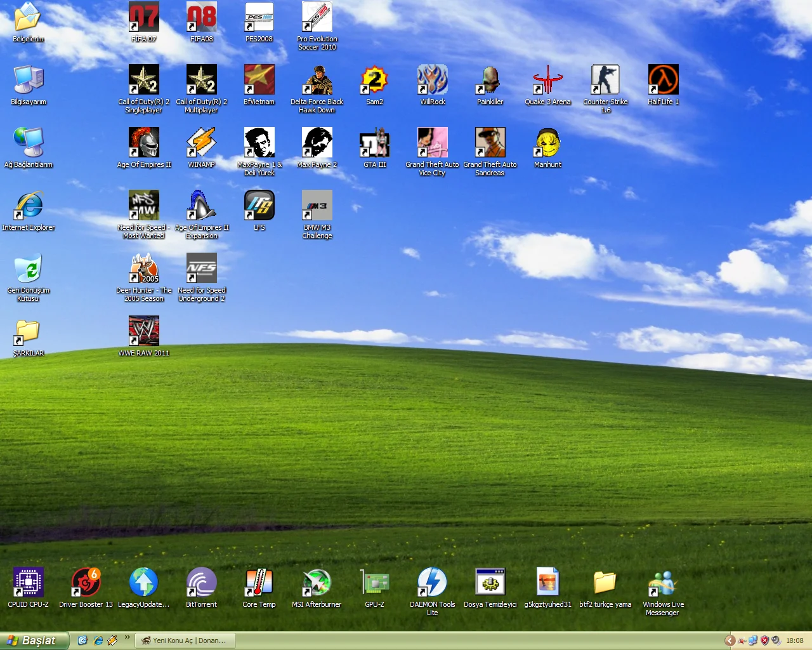Screen dimensions: 812x650
Task: Select the Driver Booster 13 shortcut
Action: (86, 583)
